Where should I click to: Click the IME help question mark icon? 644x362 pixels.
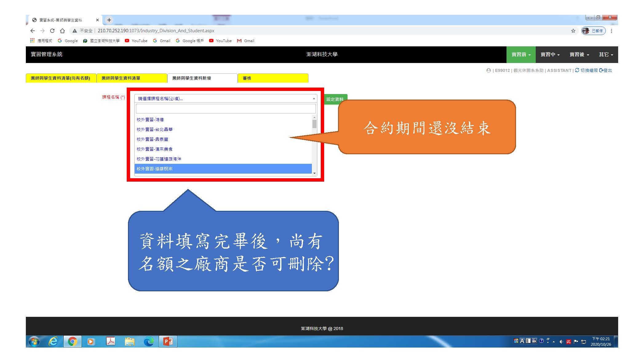click(x=541, y=341)
